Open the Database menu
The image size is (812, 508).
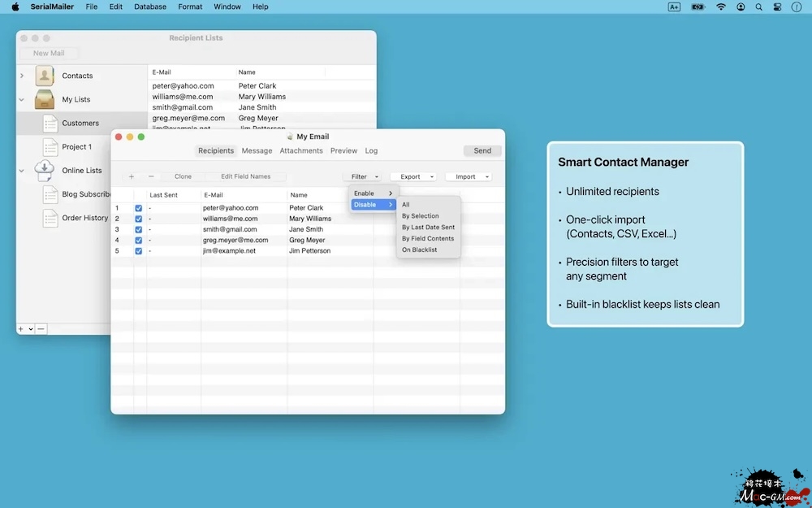click(x=150, y=7)
